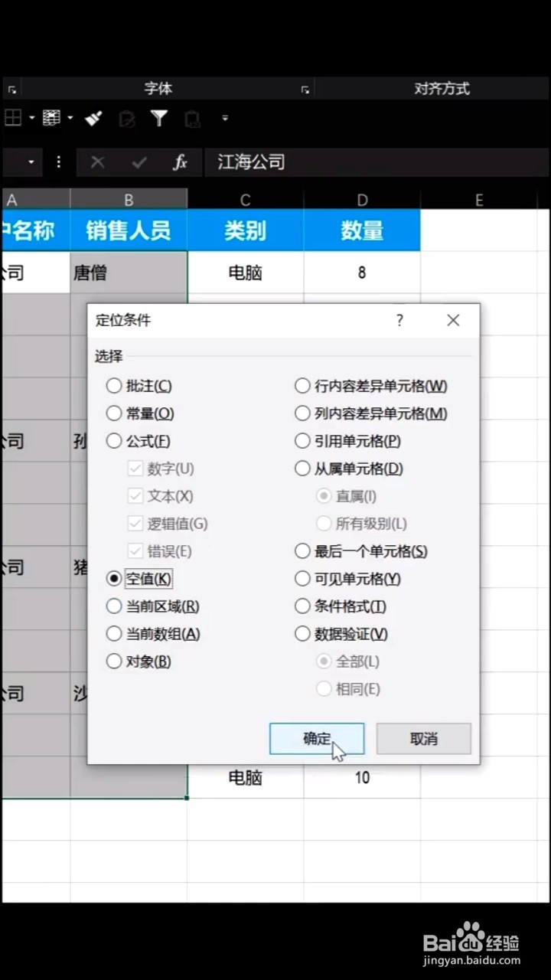Click the 取消 button
Image resolution: width=551 pixels, height=980 pixels.
click(x=424, y=739)
